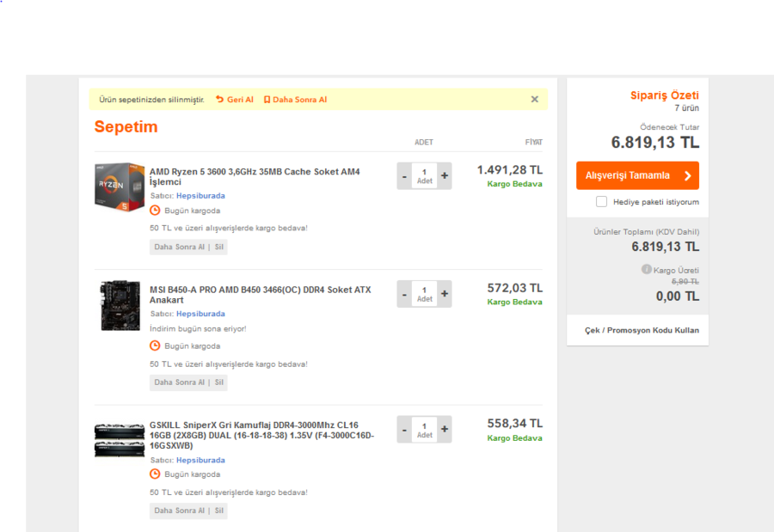Click the arrow on Alışverişi Tamamla button
This screenshot has height=532, width=774.
688,175
